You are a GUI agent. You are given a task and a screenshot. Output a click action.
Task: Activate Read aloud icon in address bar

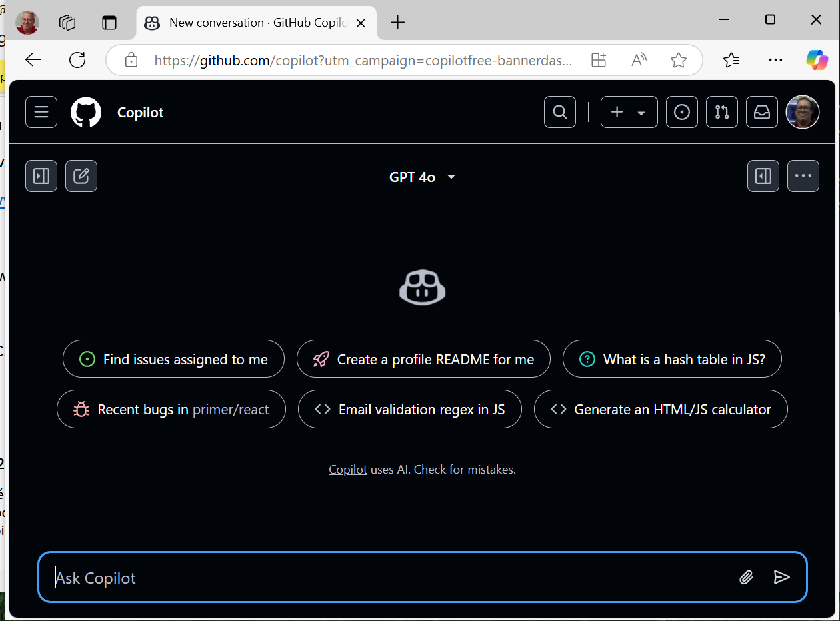[x=639, y=61]
